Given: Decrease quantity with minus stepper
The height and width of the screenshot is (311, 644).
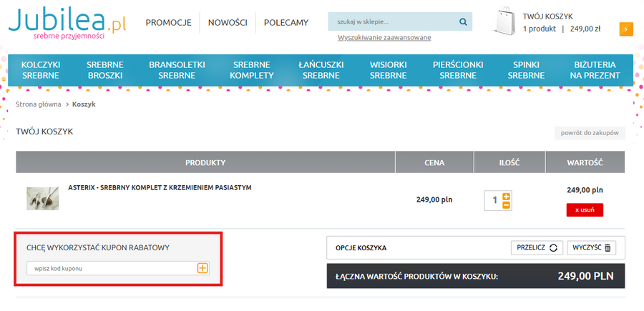Looking at the screenshot, I should click(507, 205).
